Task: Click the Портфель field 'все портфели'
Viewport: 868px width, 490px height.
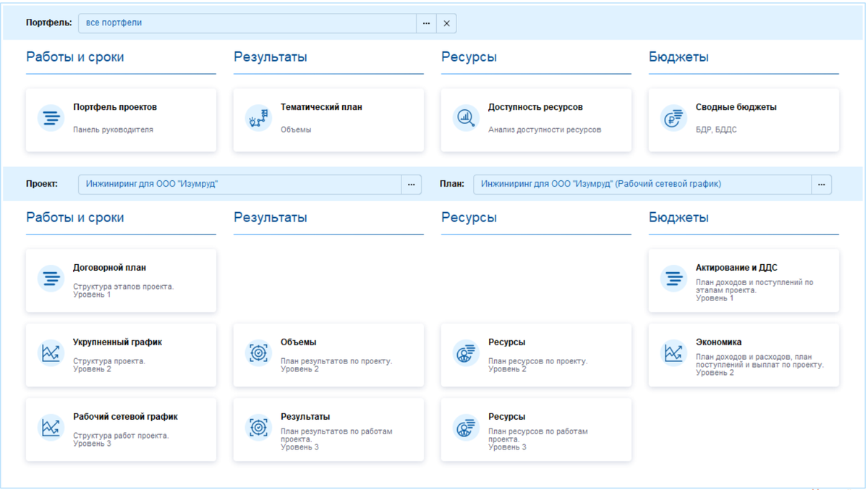Action: pyautogui.click(x=247, y=23)
